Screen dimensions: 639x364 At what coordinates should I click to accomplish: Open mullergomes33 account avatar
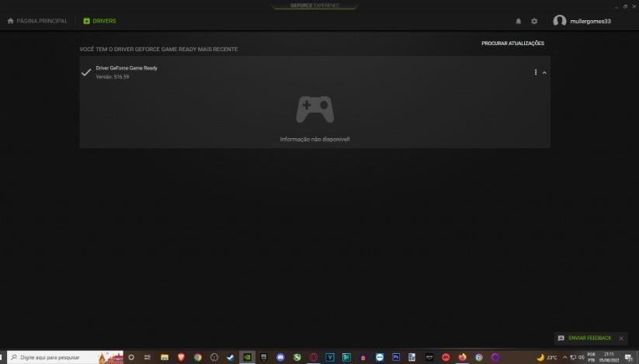pyautogui.click(x=560, y=21)
